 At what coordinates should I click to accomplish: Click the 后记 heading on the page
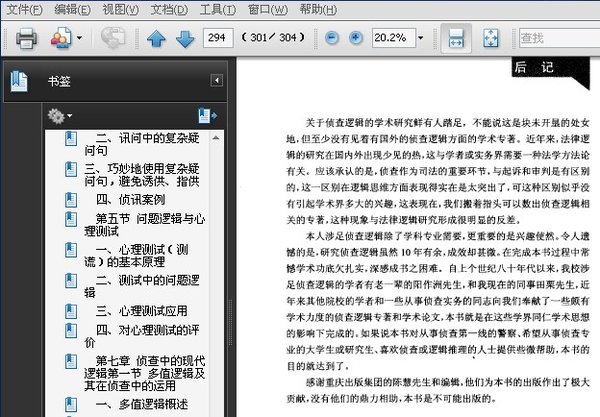click(x=534, y=67)
